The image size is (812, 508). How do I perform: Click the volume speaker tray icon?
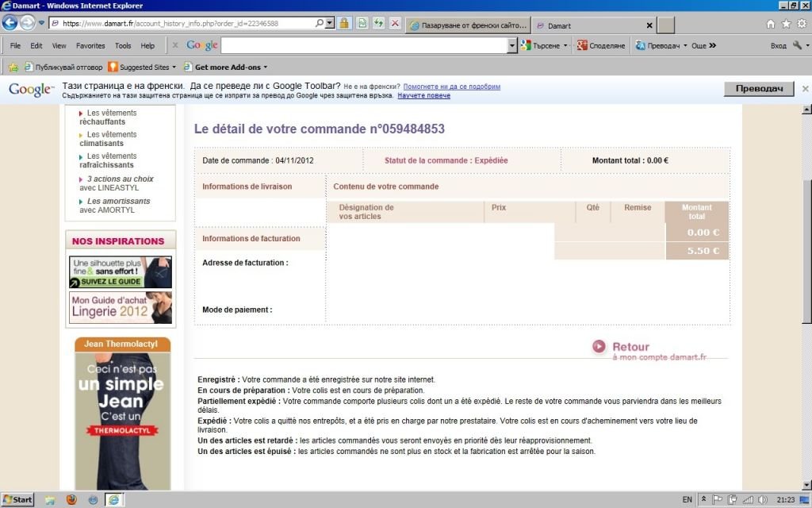pyautogui.click(x=762, y=500)
